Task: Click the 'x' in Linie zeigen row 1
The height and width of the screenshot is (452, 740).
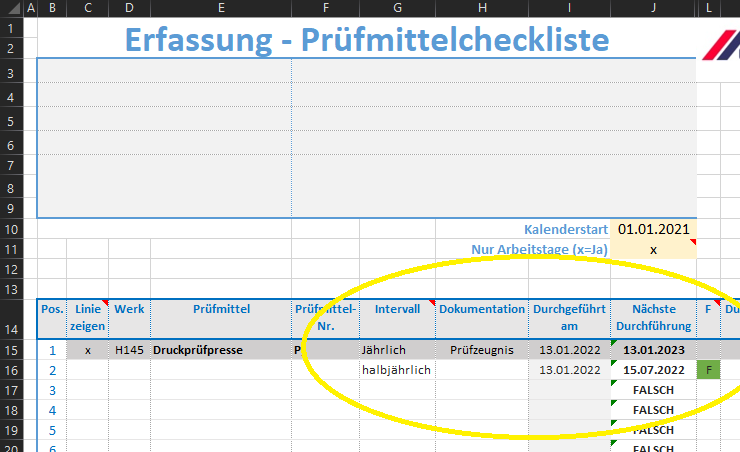Action: coord(88,350)
